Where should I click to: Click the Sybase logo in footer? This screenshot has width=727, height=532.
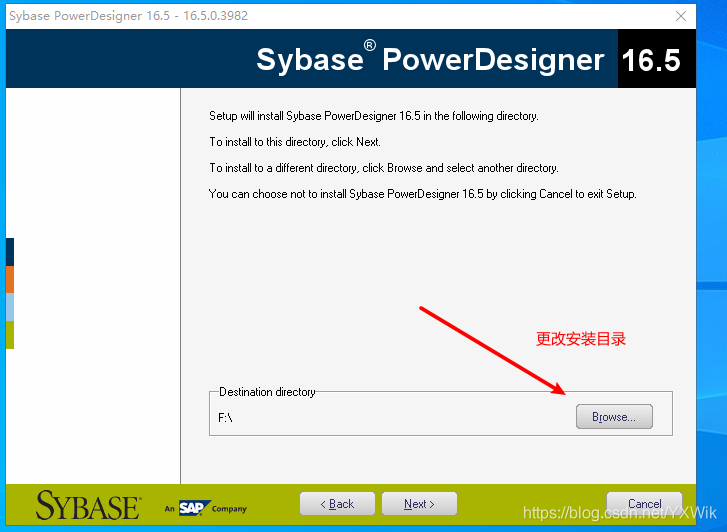point(89,505)
